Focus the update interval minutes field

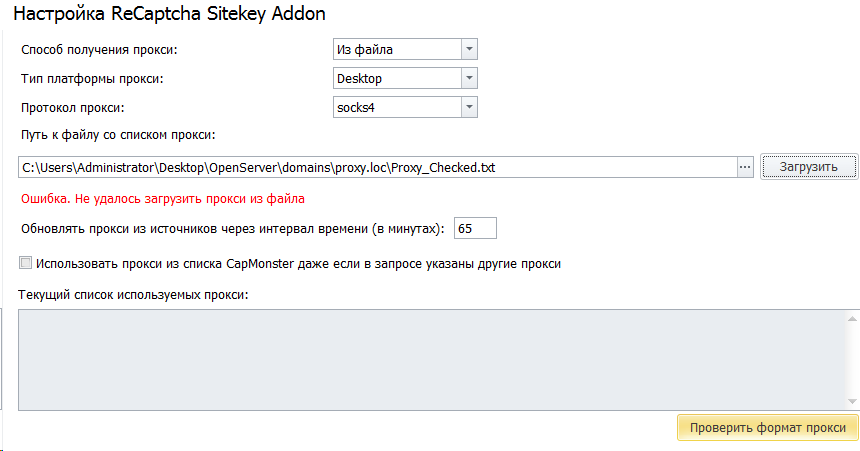pyautogui.click(x=475, y=229)
